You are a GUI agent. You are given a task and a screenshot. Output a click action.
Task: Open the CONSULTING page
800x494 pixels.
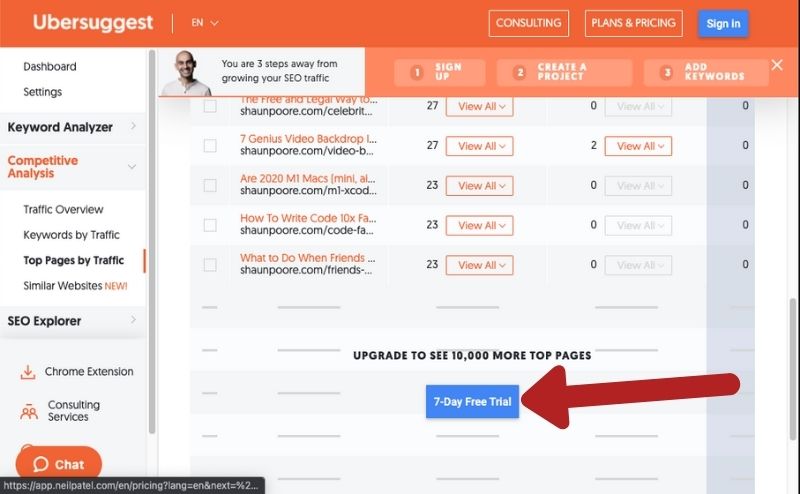pyautogui.click(x=529, y=23)
